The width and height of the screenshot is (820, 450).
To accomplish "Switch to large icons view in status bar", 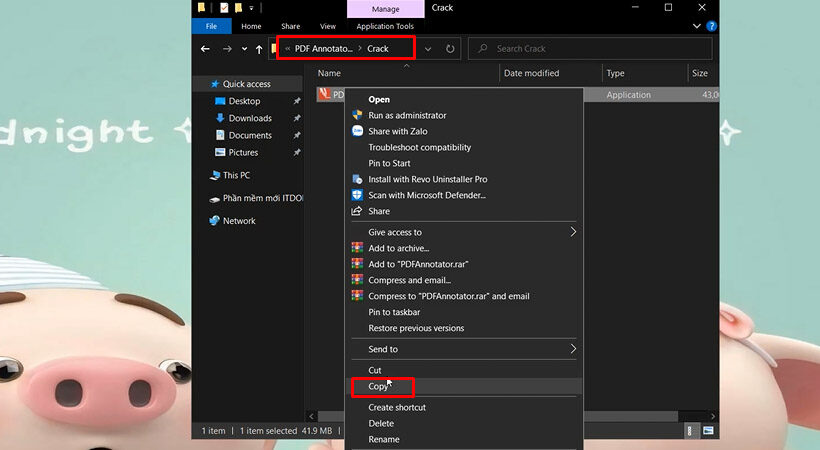I will (x=707, y=430).
